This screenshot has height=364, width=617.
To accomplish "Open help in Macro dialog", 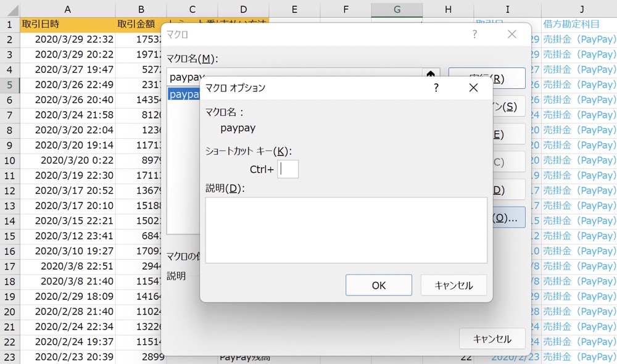I will click(x=474, y=34).
